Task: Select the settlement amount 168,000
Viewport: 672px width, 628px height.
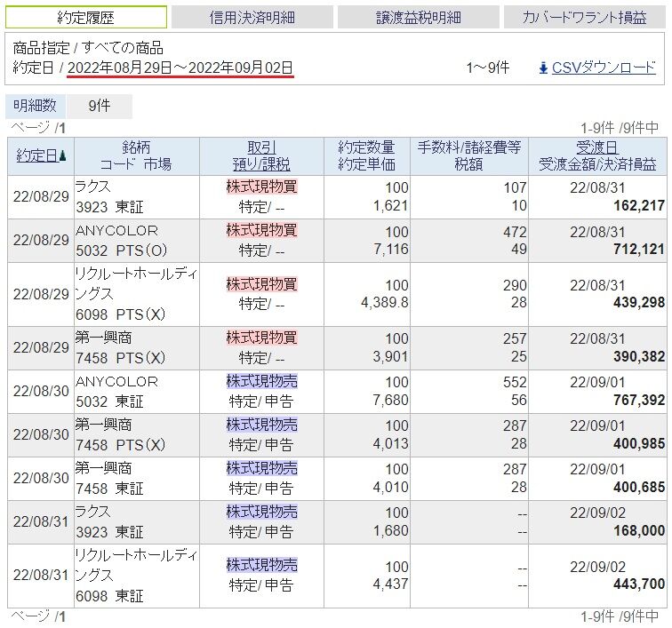Action: (x=639, y=531)
